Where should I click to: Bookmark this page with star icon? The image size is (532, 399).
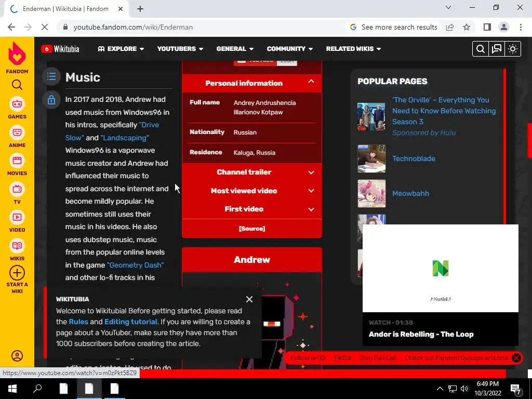[x=467, y=27]
